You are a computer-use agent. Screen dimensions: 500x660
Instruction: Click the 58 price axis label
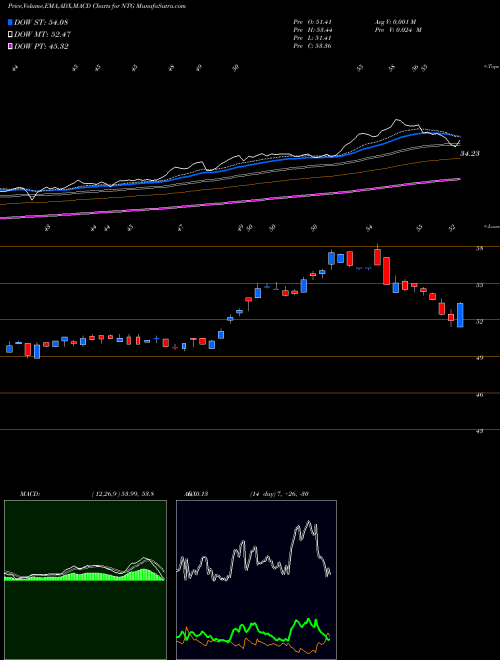tap(479, 249)
